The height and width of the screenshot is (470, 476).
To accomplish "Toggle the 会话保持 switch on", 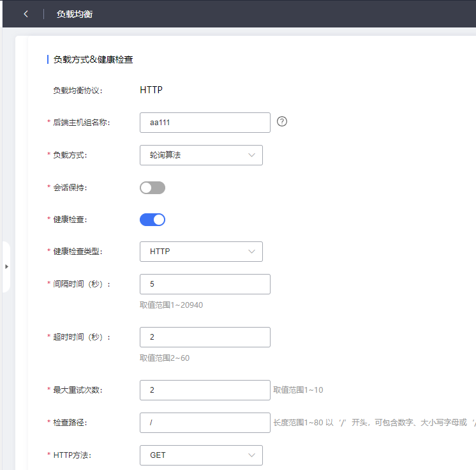I will coord(152,188).
